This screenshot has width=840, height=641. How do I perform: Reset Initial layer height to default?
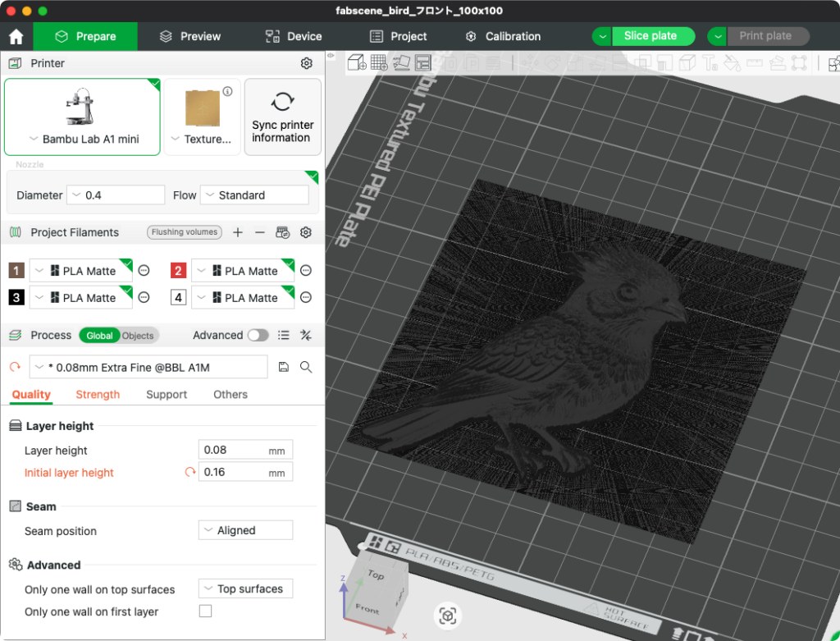[x=190, y=472]
